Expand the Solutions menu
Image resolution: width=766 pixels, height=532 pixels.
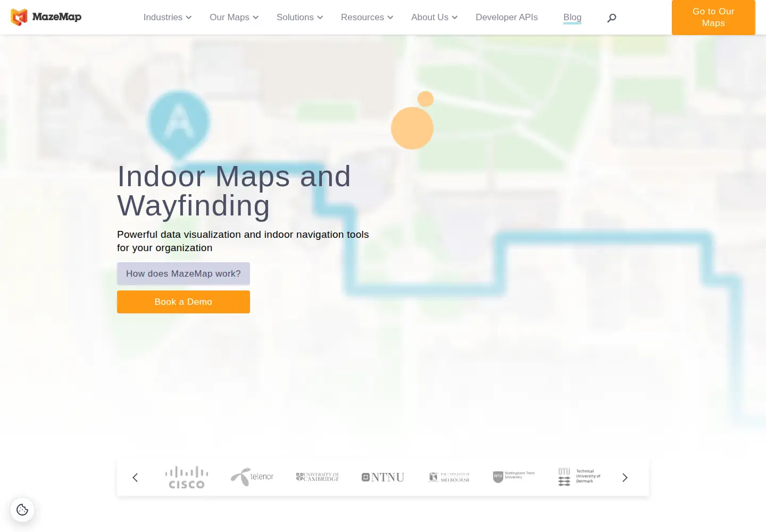(x=300, y=18)
